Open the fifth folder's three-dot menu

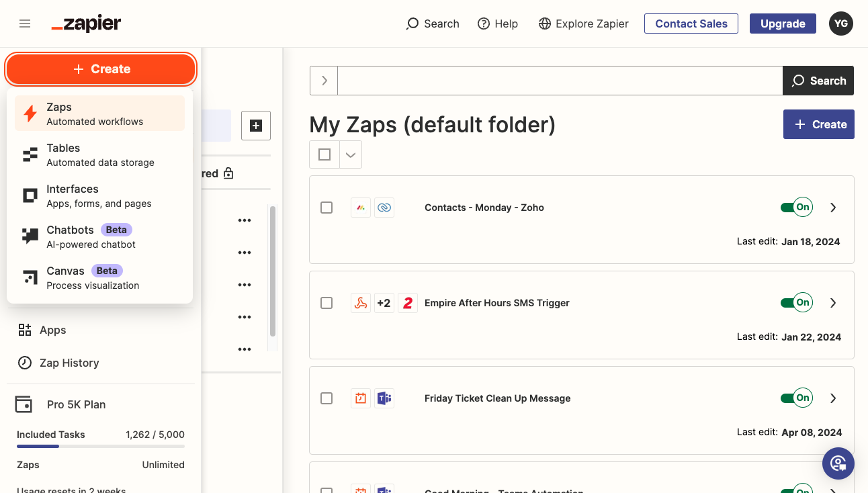(x=245, y=349)
